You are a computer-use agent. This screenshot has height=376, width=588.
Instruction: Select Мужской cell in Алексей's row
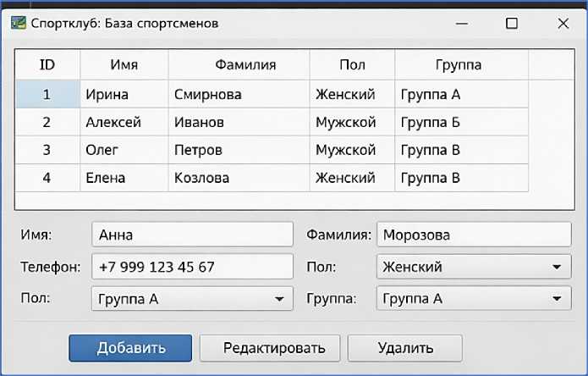click(352, 122)
